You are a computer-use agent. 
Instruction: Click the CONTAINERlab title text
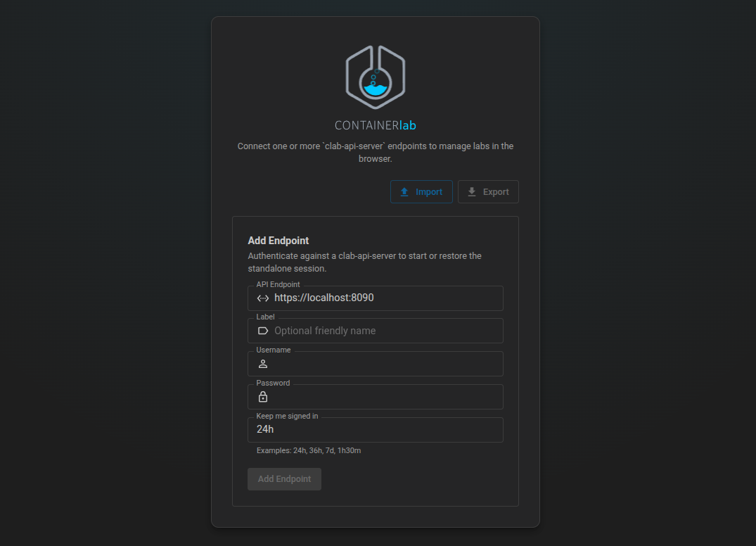[376, 125]
